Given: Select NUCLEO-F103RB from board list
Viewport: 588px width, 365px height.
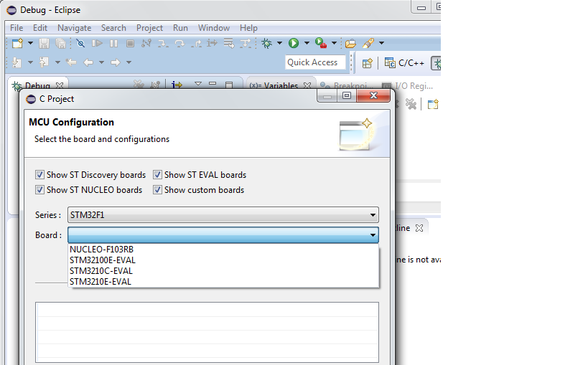Looking at the screenshot, I should coord(101,250).
